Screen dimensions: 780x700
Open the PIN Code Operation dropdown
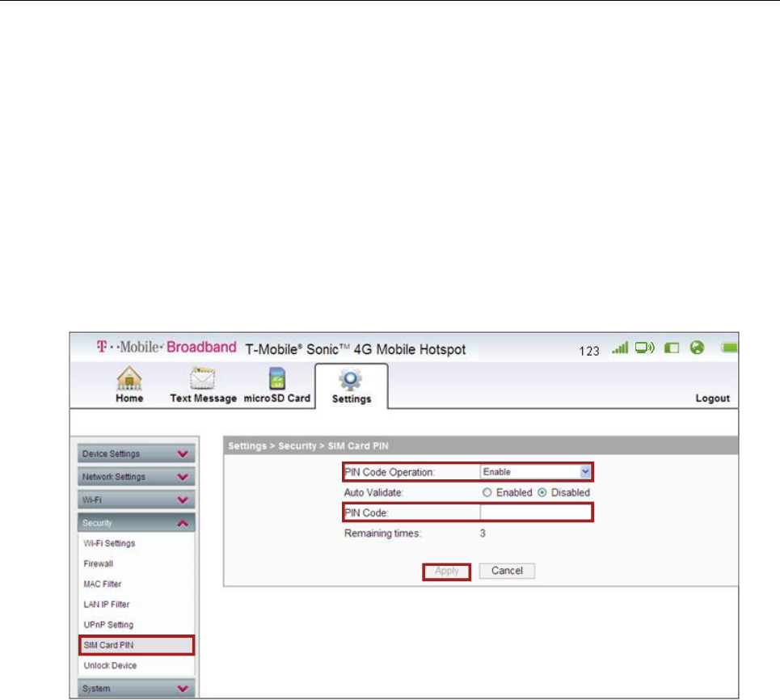[x=535, y=471]
